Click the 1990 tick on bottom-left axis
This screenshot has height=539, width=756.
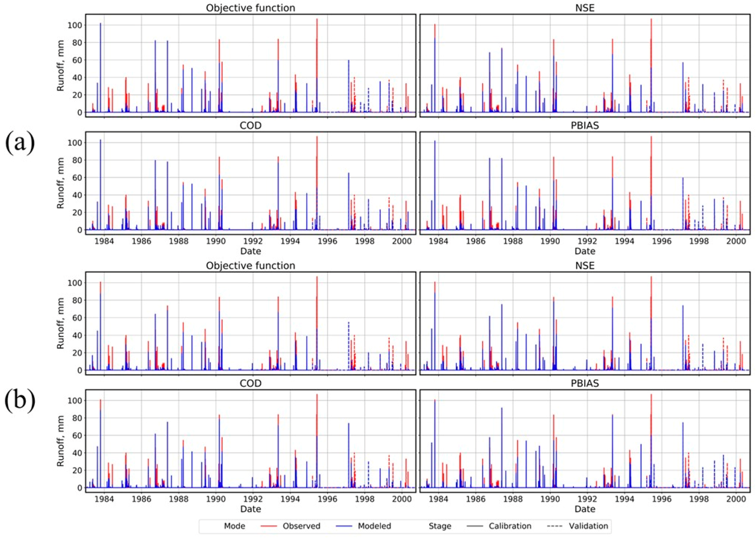(216, 499)
